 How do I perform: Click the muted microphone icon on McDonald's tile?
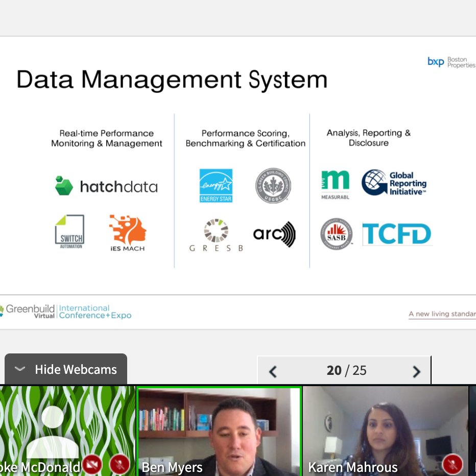tap(120, 464)
